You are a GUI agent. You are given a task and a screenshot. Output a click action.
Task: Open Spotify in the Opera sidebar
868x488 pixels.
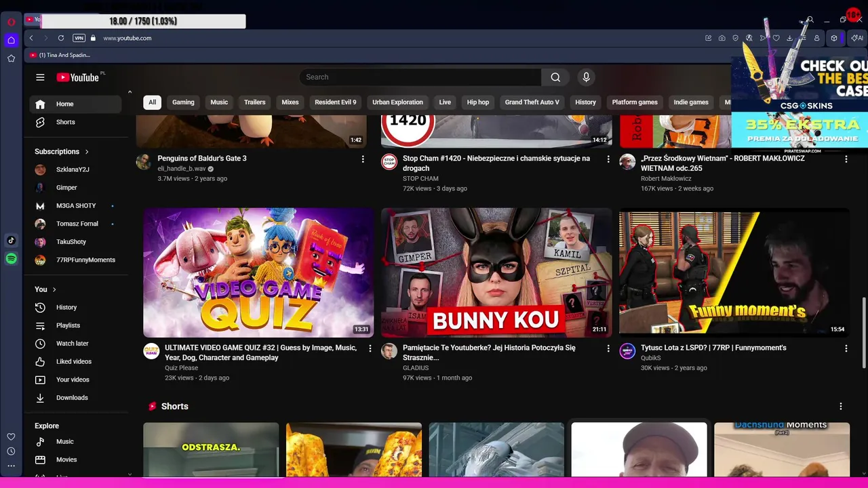point(11,258)
